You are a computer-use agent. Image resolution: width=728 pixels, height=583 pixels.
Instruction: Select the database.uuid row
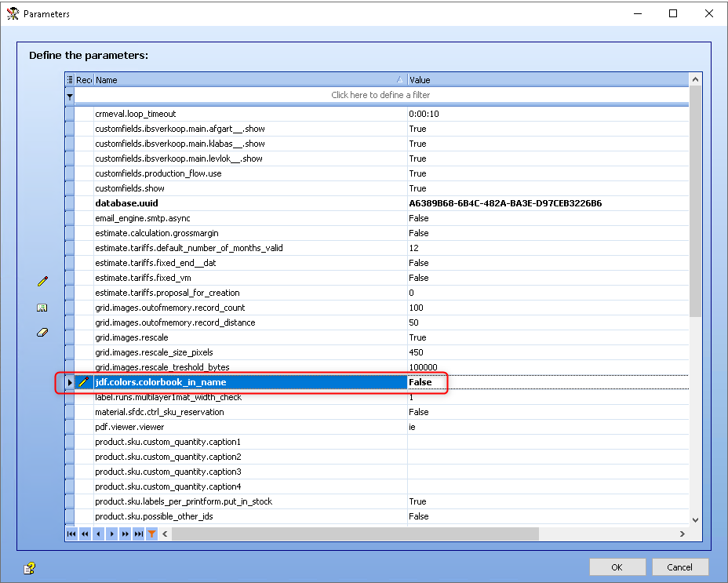click(377, 203)
